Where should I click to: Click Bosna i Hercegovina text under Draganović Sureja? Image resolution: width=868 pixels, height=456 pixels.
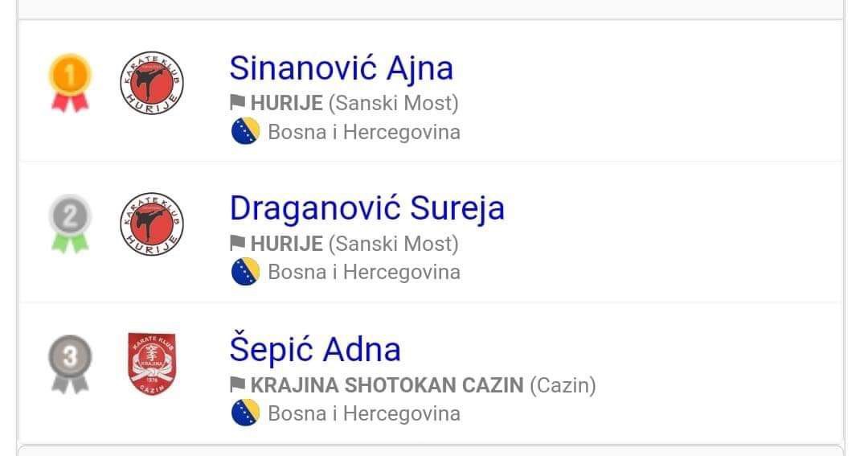point(363,272)
